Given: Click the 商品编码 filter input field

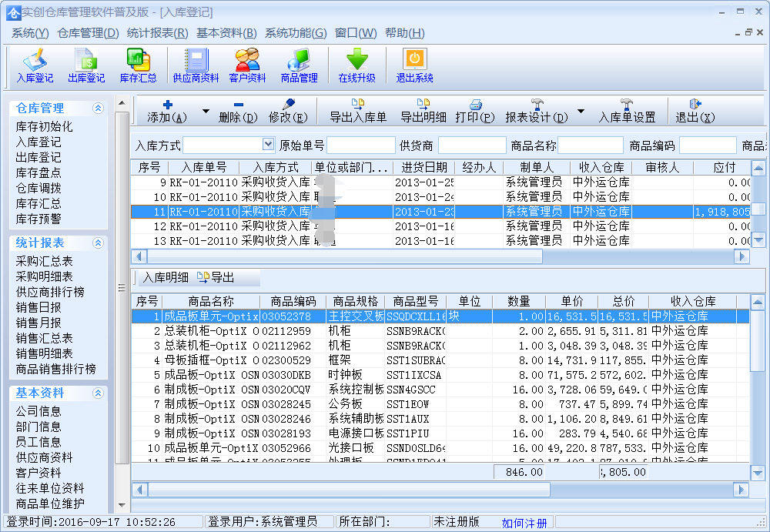Looking at the screenshot, I should click(708, 145).
